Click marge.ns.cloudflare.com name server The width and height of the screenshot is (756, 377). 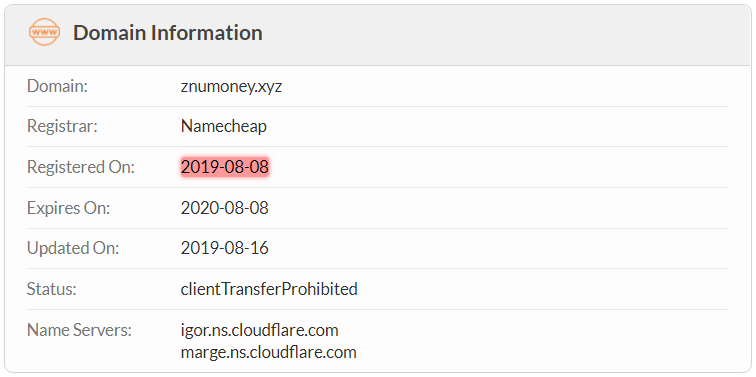(269, 352)
